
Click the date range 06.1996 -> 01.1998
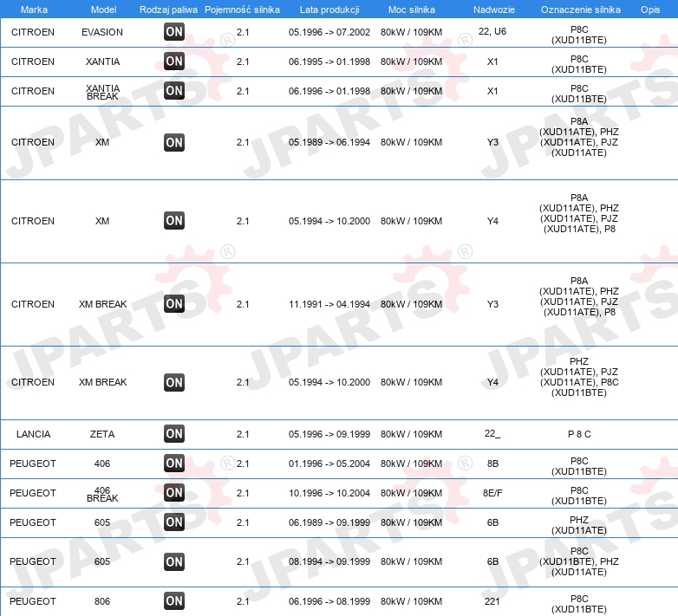pyautogui.click(x=329, y=91)
